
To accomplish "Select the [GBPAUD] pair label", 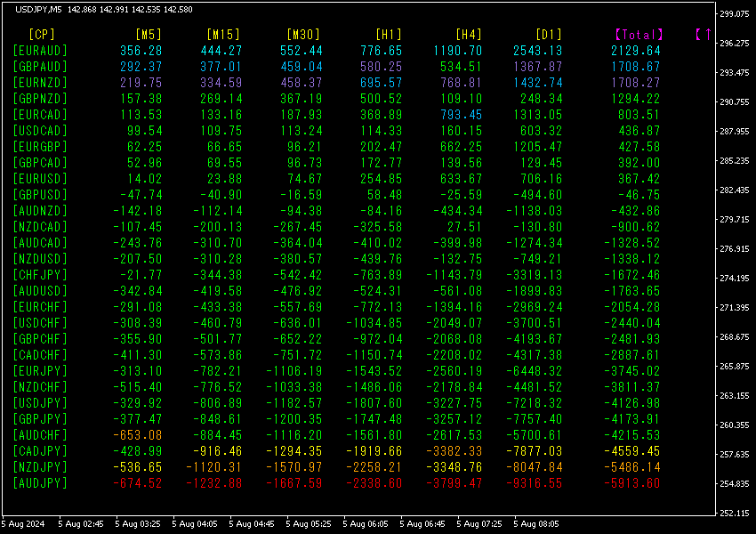I will 40,66.
